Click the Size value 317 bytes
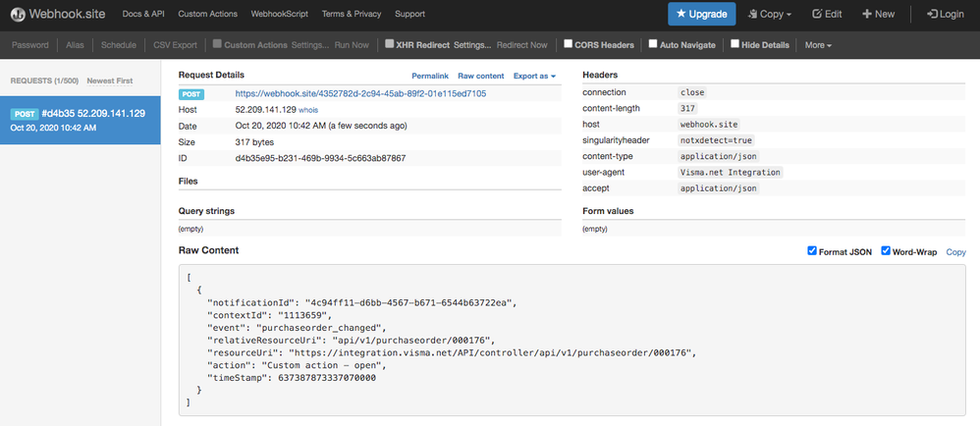 (255, 142)
